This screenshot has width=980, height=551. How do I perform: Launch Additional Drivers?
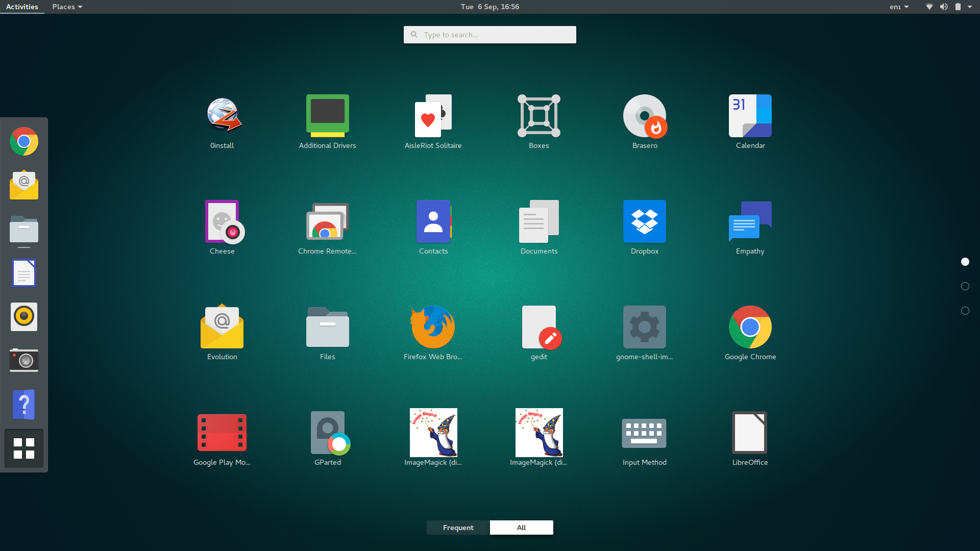328,116
